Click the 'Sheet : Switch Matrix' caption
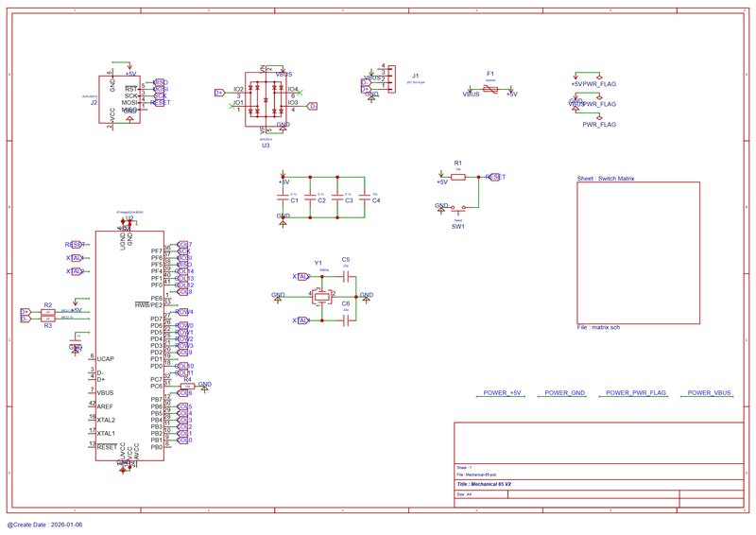756x535 pixels. 606,179
